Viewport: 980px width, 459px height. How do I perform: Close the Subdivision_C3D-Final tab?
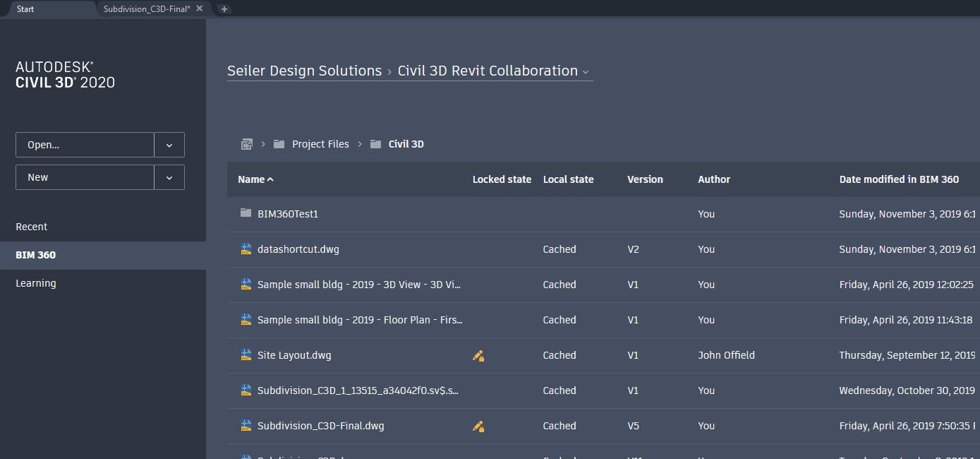[200, 8]
